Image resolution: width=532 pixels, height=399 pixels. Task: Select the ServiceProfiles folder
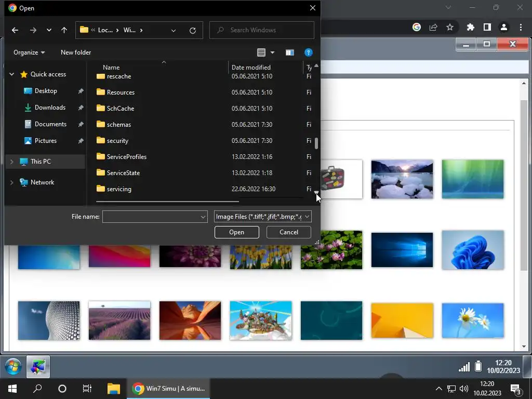127,157
